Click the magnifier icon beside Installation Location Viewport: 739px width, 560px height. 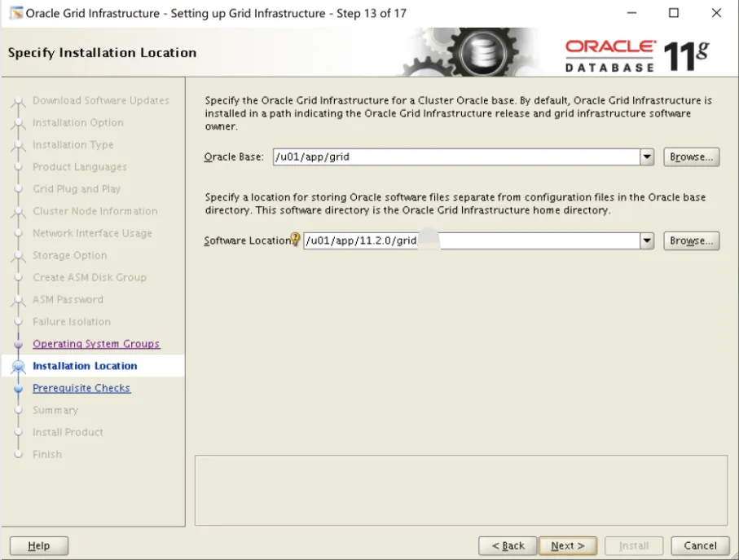tap(19, 366)
